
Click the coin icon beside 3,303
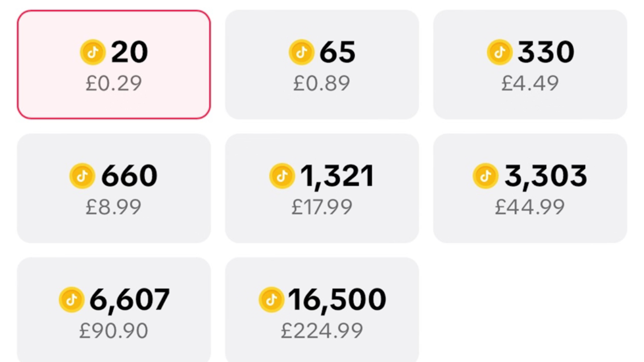pos(486,176)
